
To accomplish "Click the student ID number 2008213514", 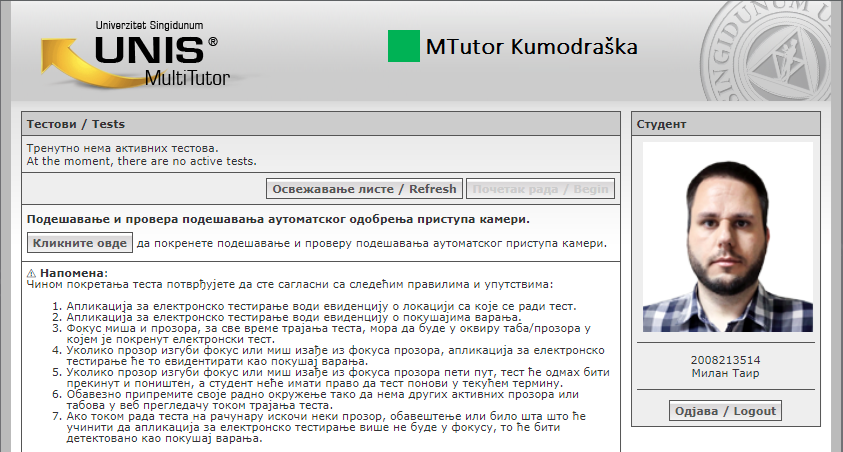I will (x=726, y=360).
